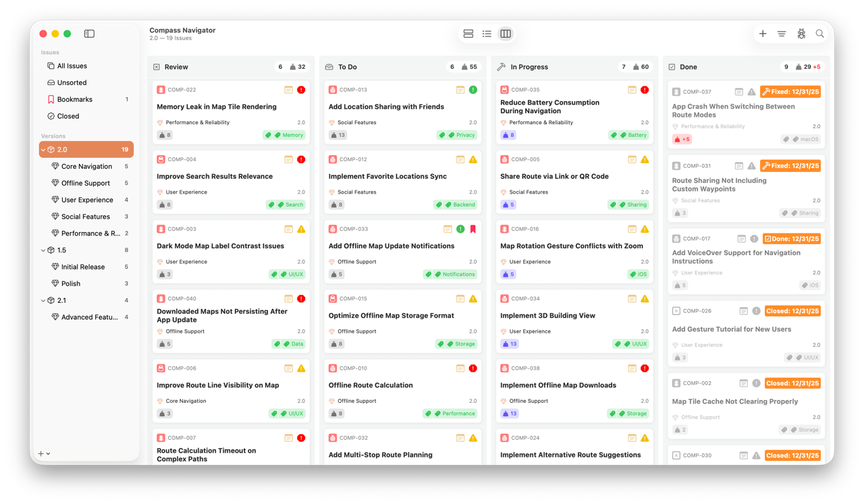
Task: Open the filter lines icon in toolbar
Action: coord(782,34)
